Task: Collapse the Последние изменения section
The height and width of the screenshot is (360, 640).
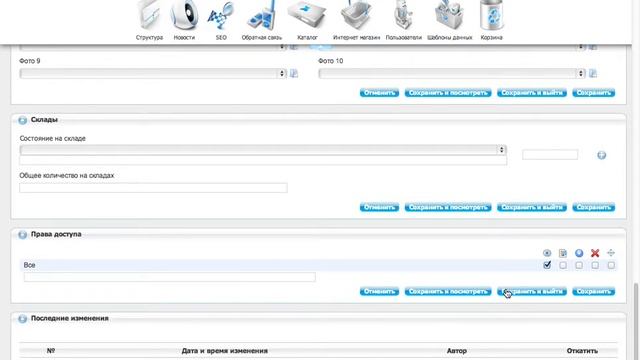Action: [22, 318]
